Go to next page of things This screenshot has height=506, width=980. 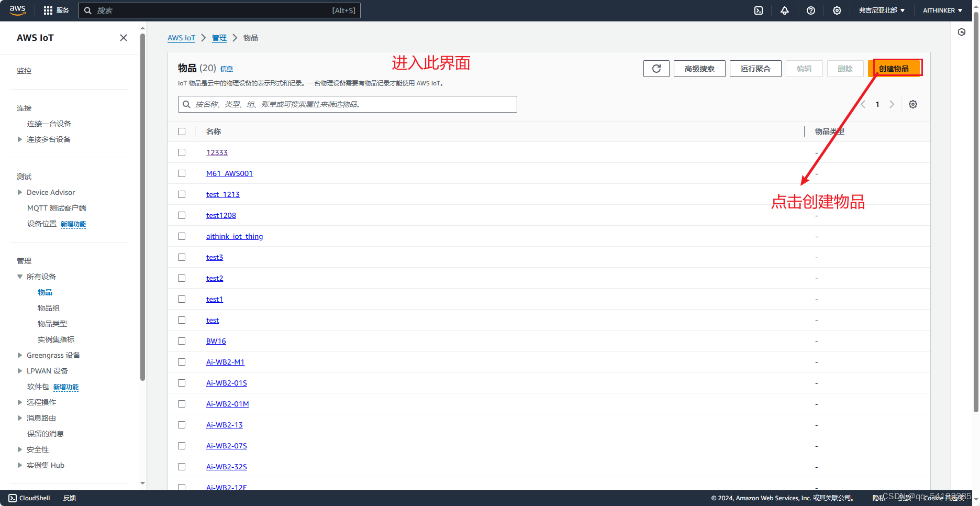point(892,104)
